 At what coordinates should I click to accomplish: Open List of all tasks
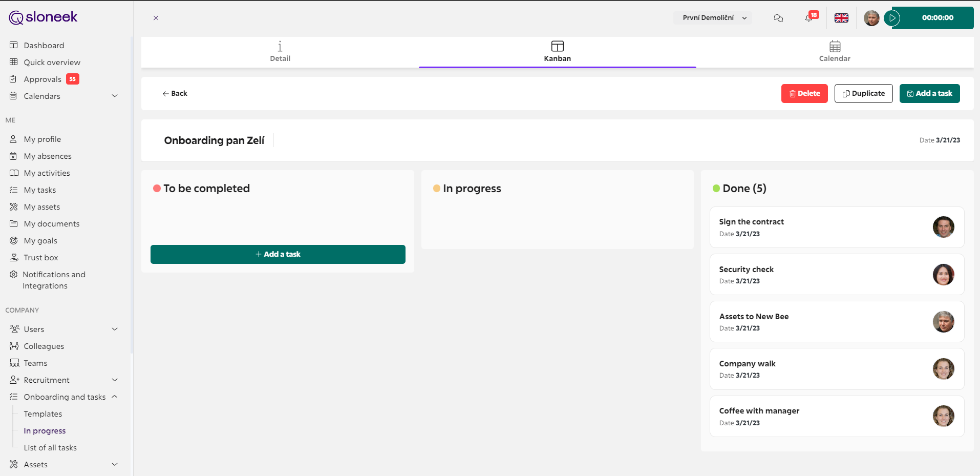click(50, 448)
